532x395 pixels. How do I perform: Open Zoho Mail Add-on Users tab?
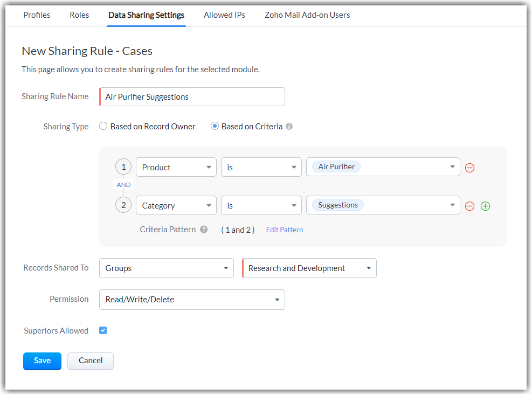[307, 15]
